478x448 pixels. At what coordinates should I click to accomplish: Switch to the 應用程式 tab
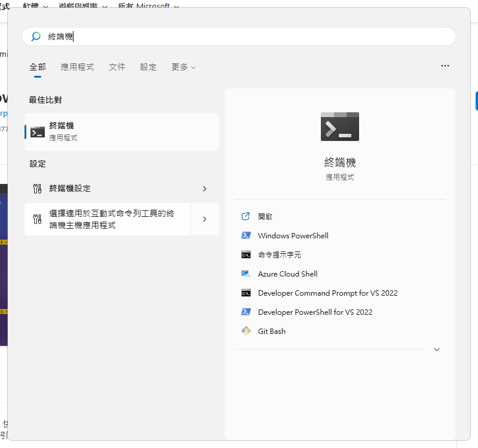pos(77,67)
